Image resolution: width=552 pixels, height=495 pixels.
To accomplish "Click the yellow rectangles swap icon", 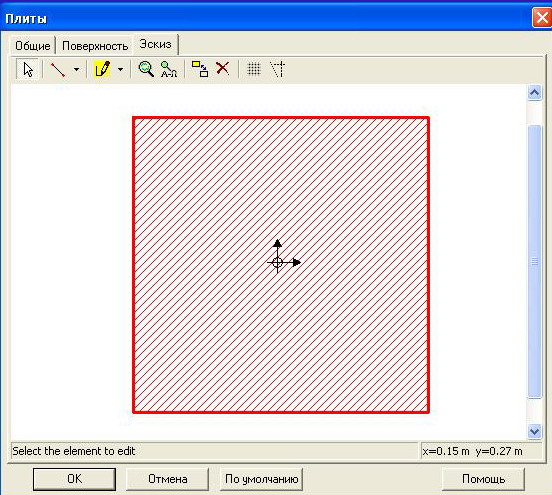I will click(x=200, y=69).
